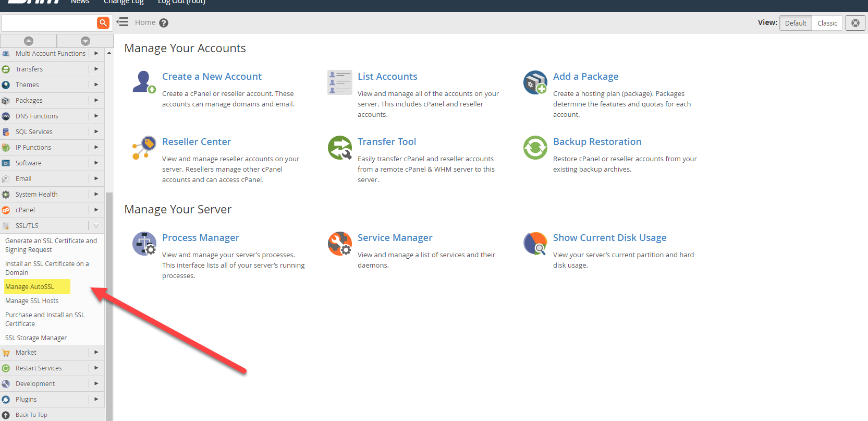Click the orange search magnifier button
868x421 pixels.
[x=103, y=22]
